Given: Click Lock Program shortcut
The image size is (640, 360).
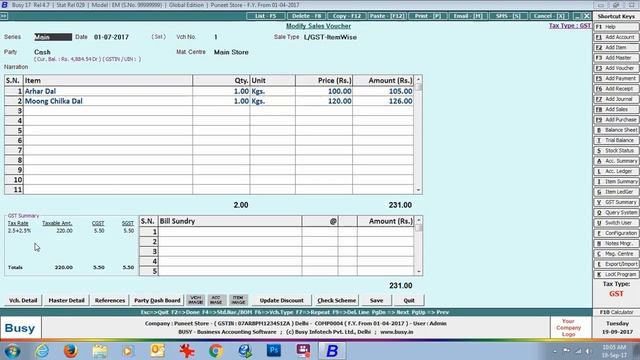Looking at the screenshot, I should click(616, 274).
